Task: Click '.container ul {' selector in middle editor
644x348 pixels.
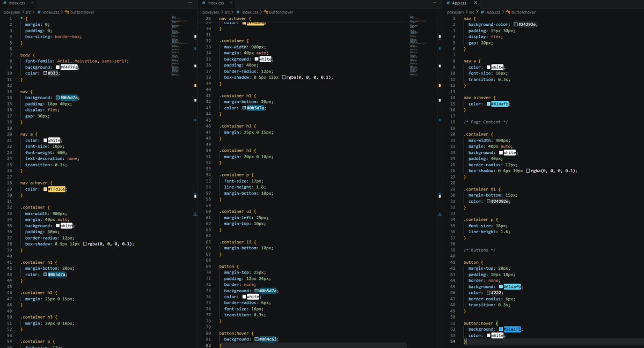Action: [237, 211]
